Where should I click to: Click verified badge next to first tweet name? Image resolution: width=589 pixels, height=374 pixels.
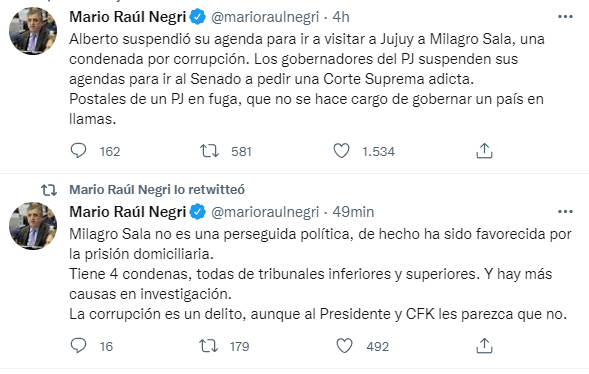click(x=198, y=17)
